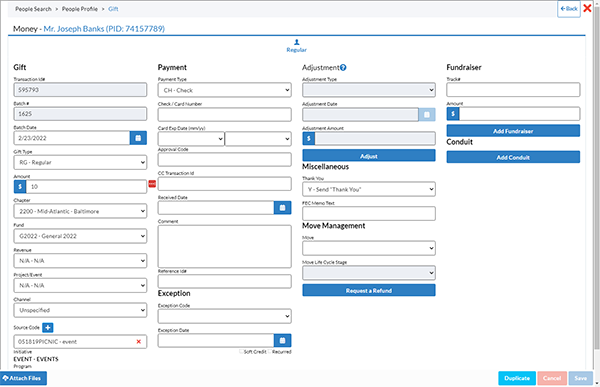Expand the Thank You dropdown
Screen dimensions: 600x387
pyautogui.click(x=369, y=189)
